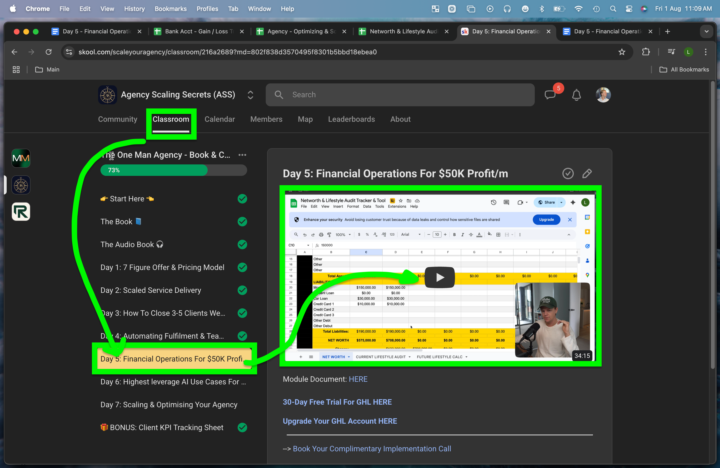
Task: Toggle completion check for The Audio Book
Action: tap(242, 245)
